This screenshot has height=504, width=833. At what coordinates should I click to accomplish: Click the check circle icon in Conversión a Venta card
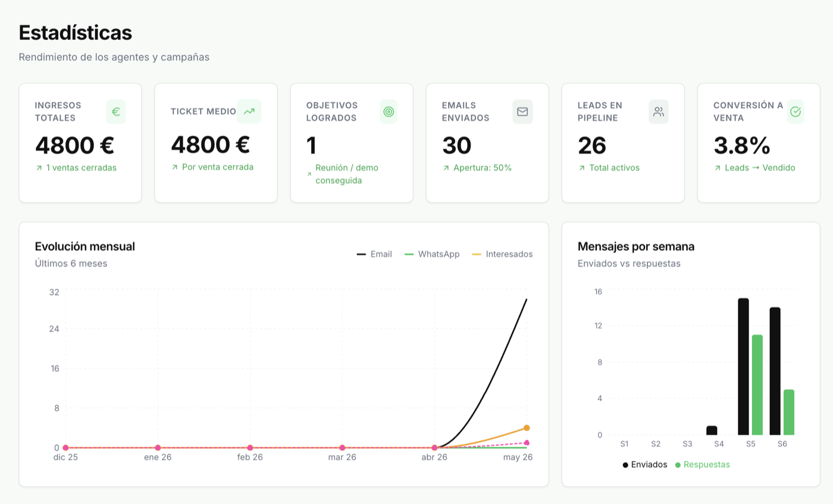(x=795, y=111)
